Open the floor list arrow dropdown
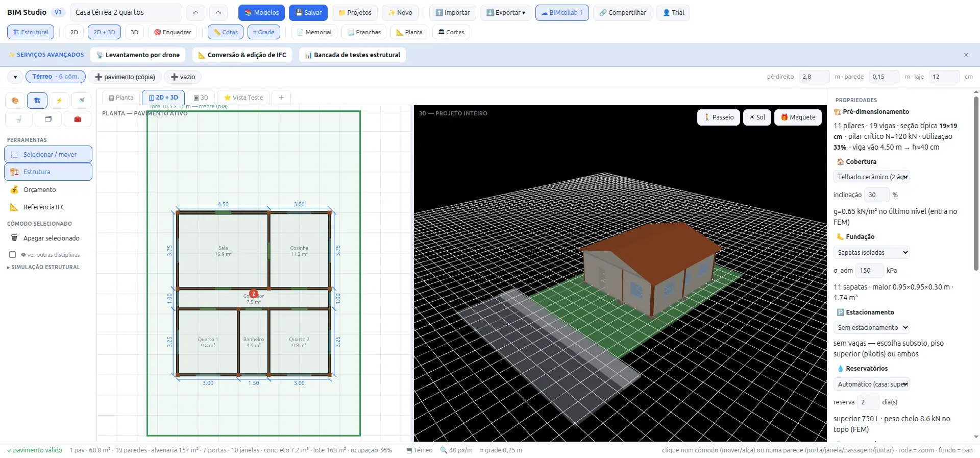The height and width of the screenshot is (458, 980). (x=15, y=77)
